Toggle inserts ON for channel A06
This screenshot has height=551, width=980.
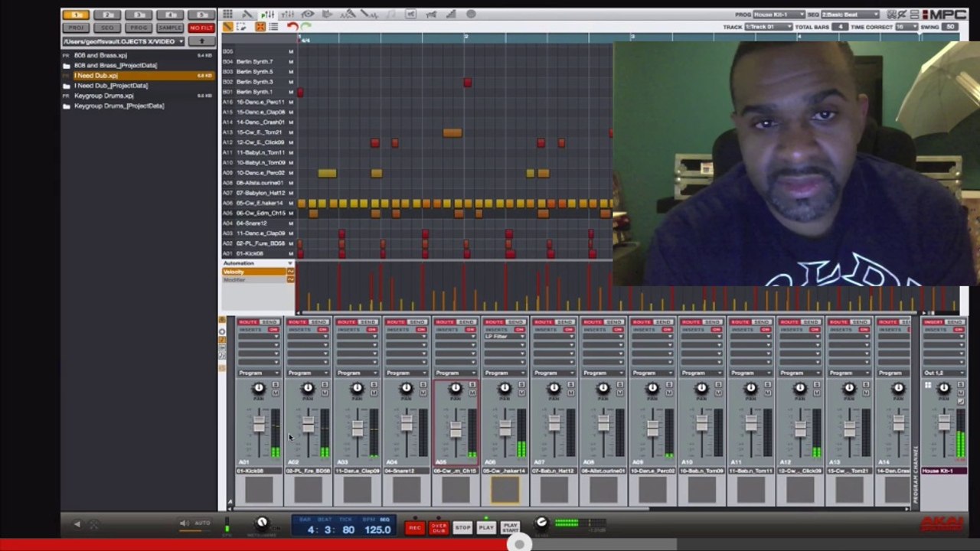(518, 330)
